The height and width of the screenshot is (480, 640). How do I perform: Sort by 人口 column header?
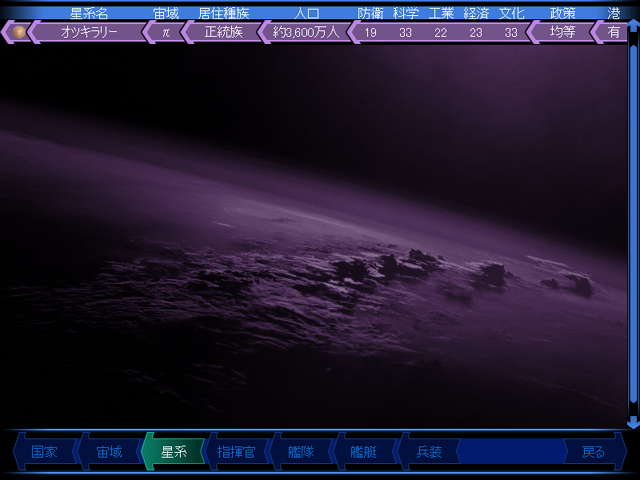pyautogui.click(x=306, y=13)
